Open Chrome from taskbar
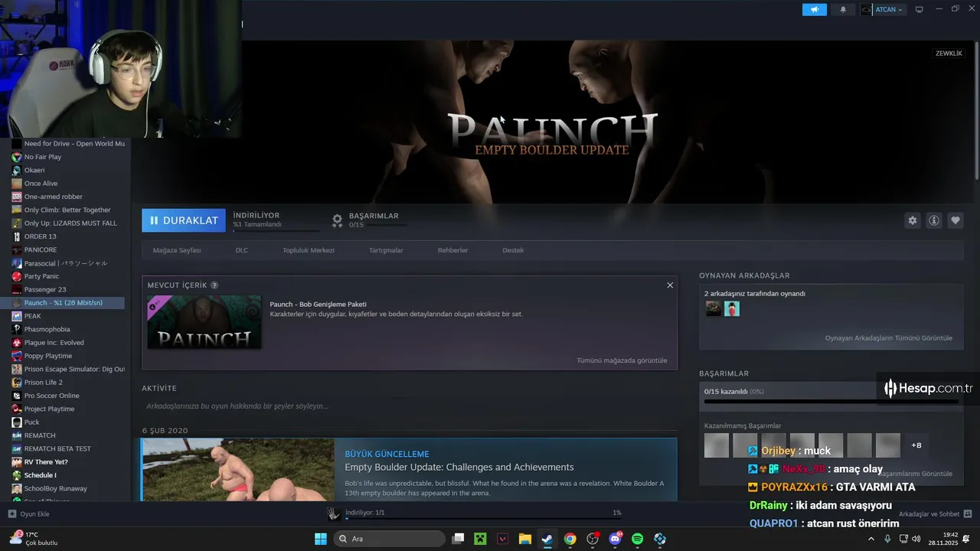 click(x=570, y=539)
